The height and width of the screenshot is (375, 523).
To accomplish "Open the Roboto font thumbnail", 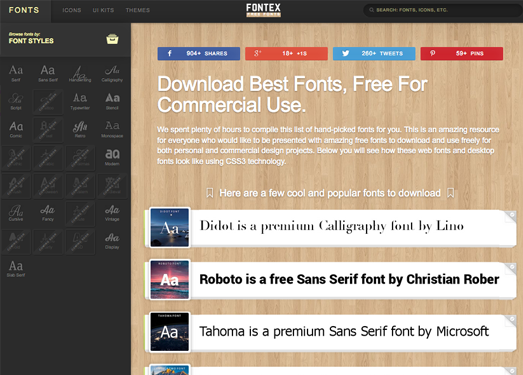I will click(170, 280).
